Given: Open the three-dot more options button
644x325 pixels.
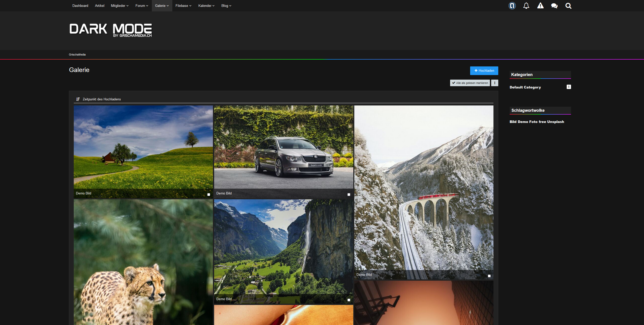Looking at the screenshot, I should [x=494, y=83].
